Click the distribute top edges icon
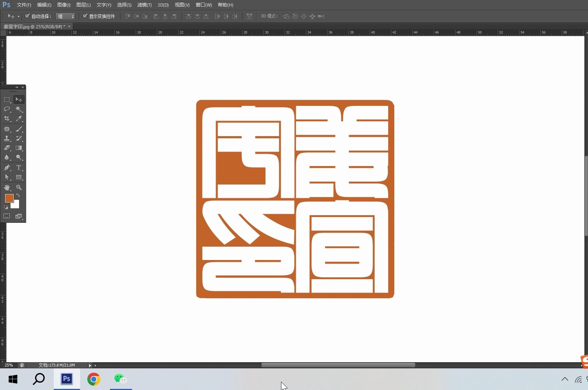This screenshot has height=390, width=588. (x=188, y=16)
